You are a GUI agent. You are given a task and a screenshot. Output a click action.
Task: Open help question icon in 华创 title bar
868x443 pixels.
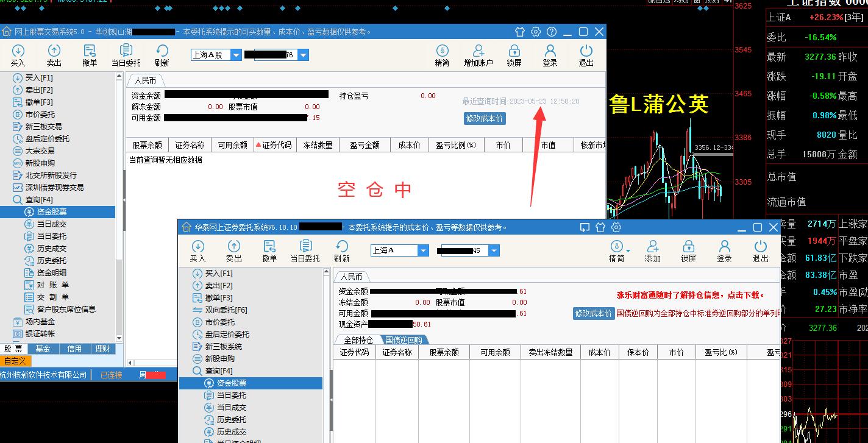tap(552, 32)
